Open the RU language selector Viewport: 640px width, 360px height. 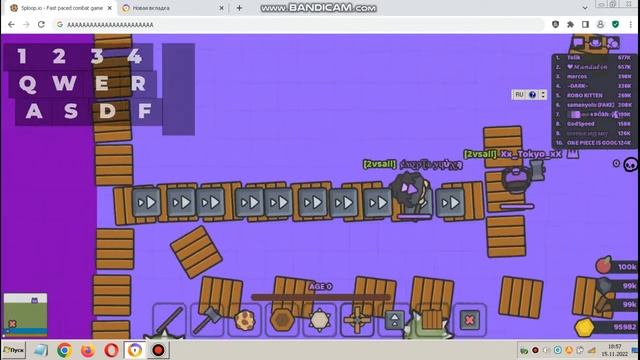(519, 95)
